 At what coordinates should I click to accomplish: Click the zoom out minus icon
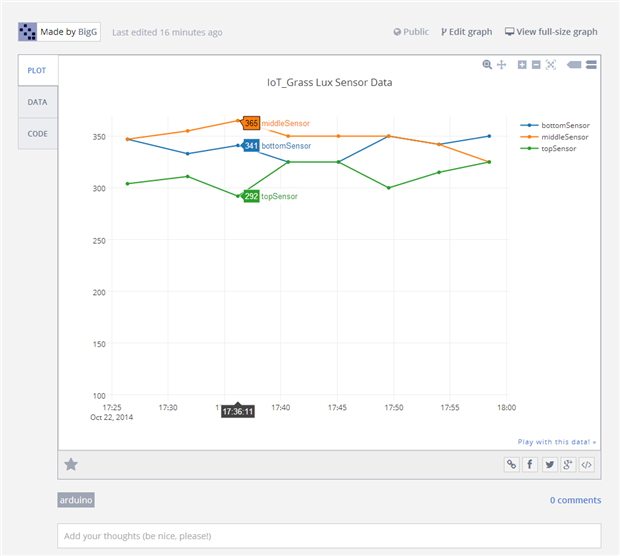[x=536, y=65]
